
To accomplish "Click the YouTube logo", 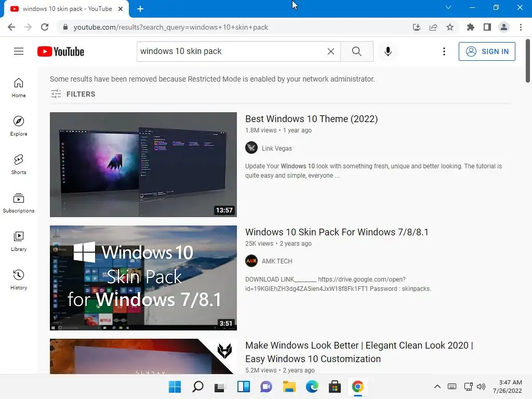I will 61,51.
